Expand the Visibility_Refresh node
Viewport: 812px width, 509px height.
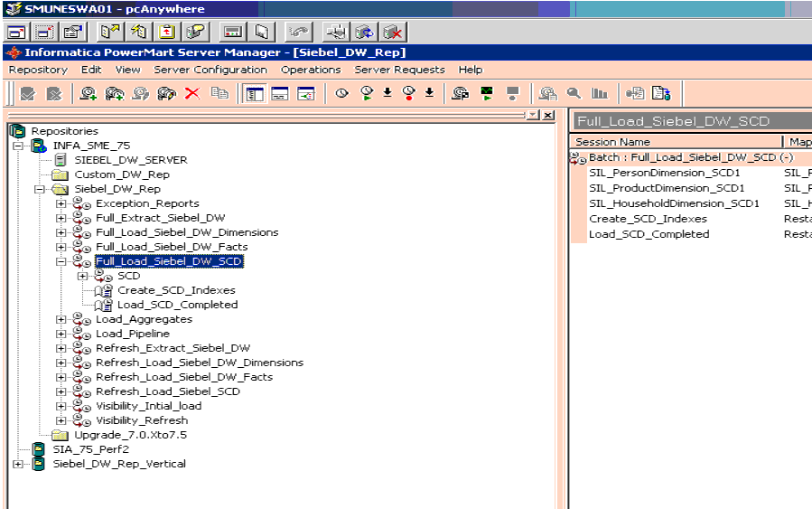pyautogui.click(x=61, y=421)
